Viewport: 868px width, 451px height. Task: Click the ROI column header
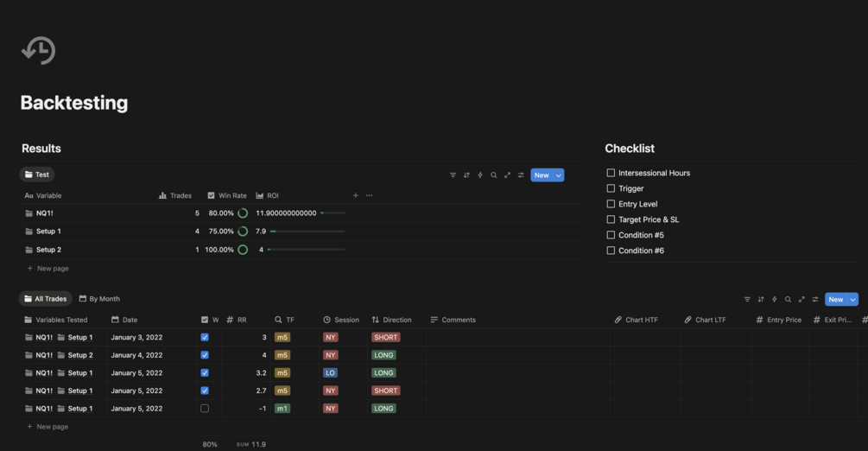pyautogui.click(x=268, y=195)
